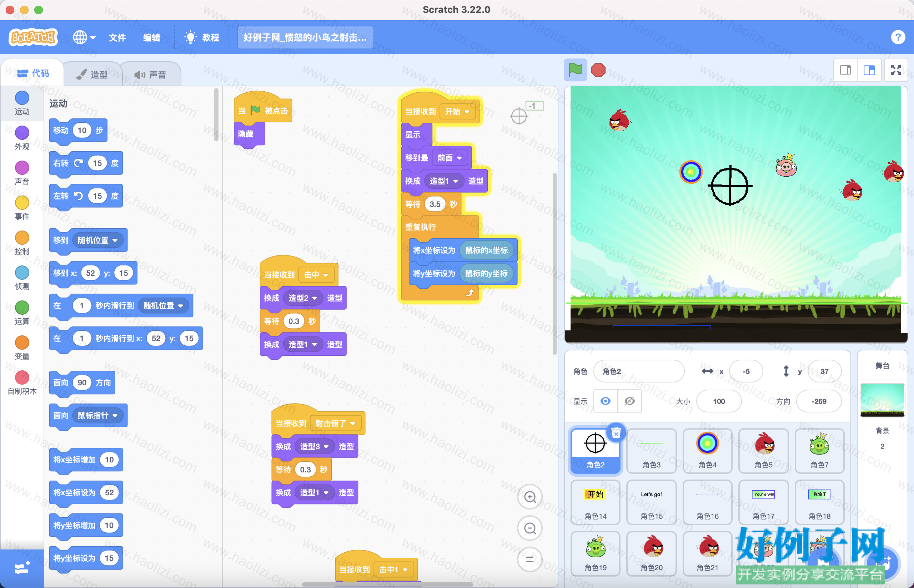Screen dimensions: 914x588
Task: Select the 外观 looks category
Action: [22, 138]
